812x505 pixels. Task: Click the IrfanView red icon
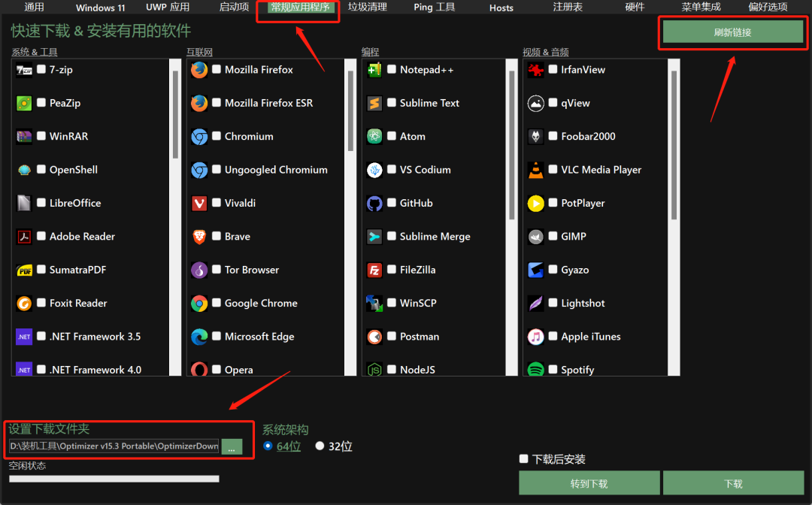coord(535,70)
